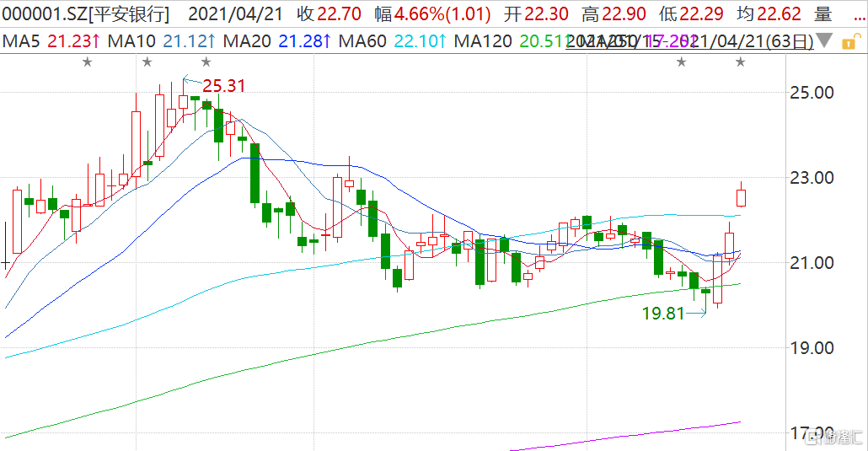Image resolution: width=868 pixels, height=451 pixels.
Task: Click the star marker nearest the 25.31 label
Action: [x=206, y=62]
